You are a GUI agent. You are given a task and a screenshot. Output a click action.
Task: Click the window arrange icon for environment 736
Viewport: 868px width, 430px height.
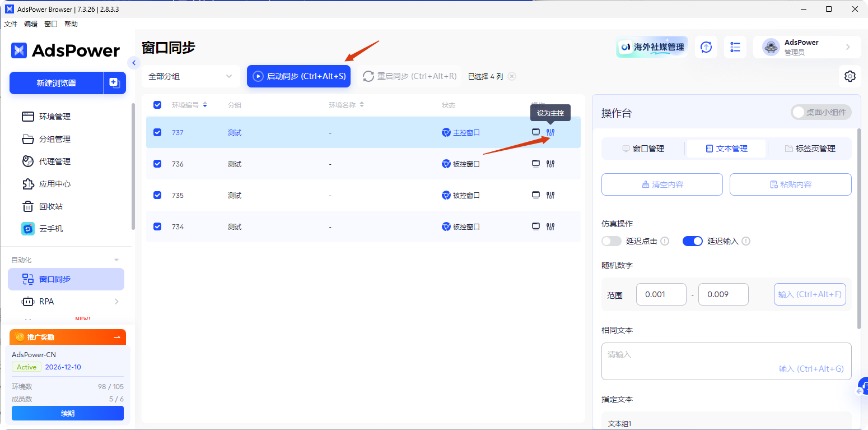click(535, 164)
